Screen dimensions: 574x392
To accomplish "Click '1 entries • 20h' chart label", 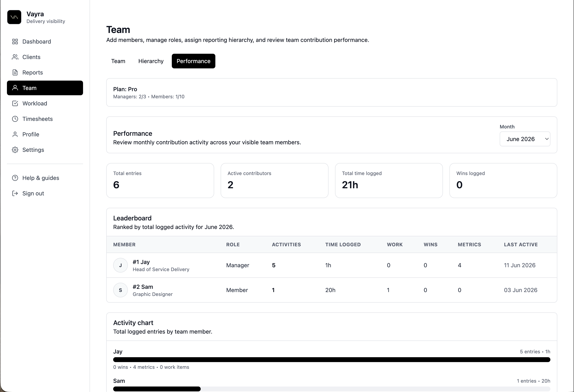I will point(533,381).
